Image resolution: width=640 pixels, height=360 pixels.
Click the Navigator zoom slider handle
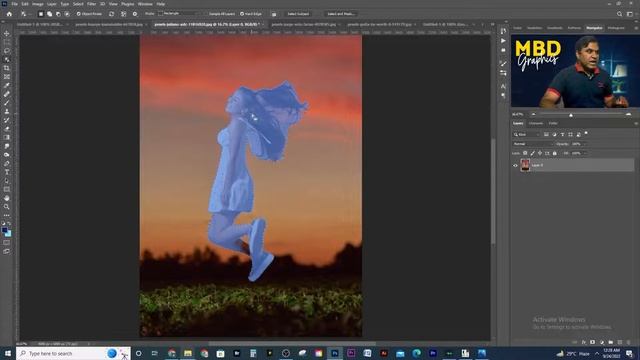(x=571, y=116)
